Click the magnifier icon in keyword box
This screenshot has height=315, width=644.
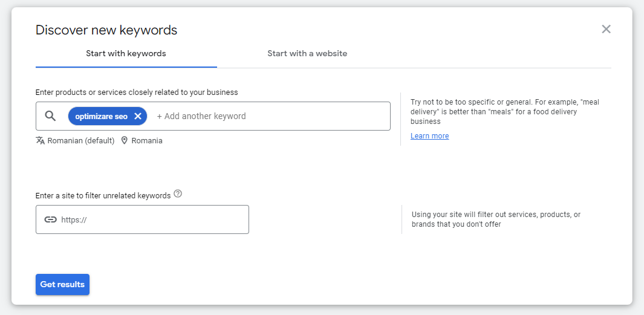(x=51, y=116)
